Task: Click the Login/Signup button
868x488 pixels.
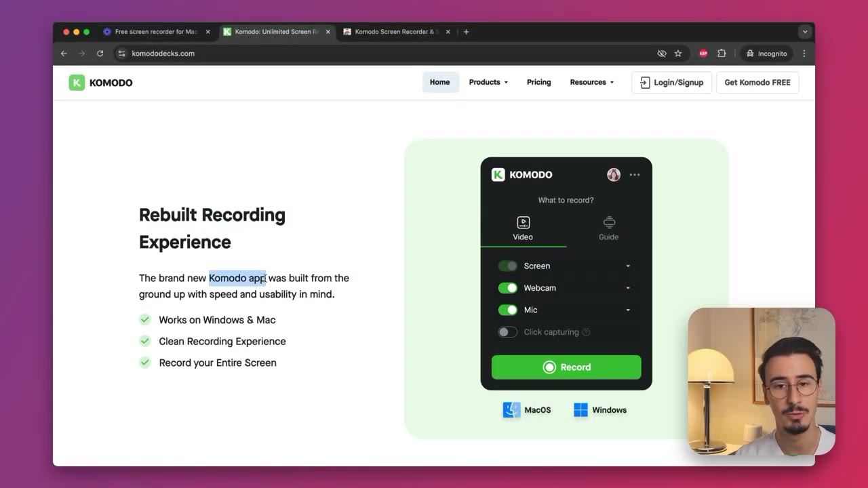Action: pyautogui.click(x=671, y=83)
